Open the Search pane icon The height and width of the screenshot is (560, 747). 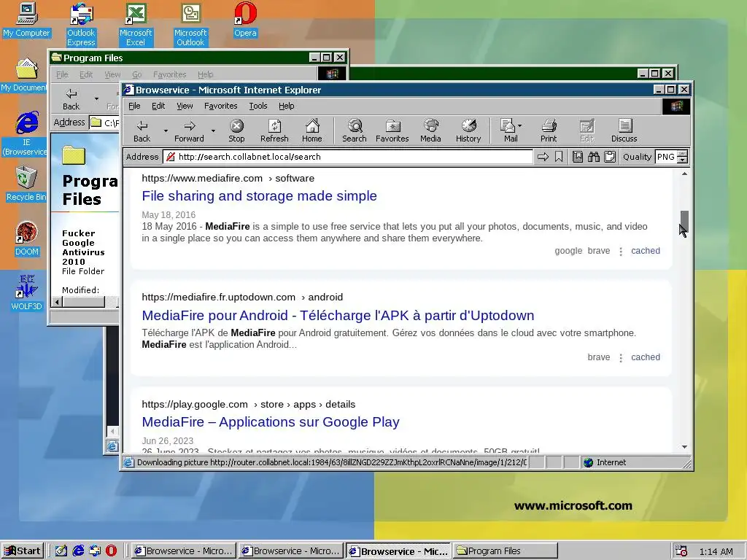click(x=355, y=131)
